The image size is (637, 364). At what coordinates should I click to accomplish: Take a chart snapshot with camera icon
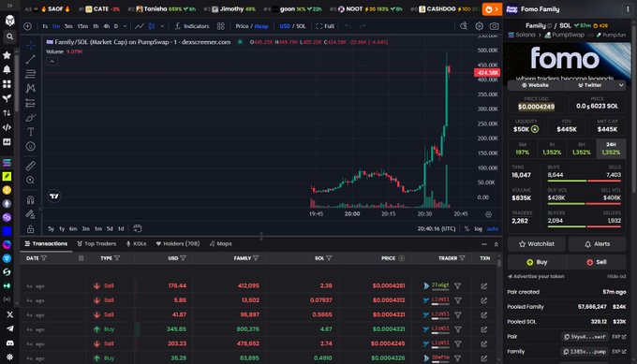coord(494,26)
